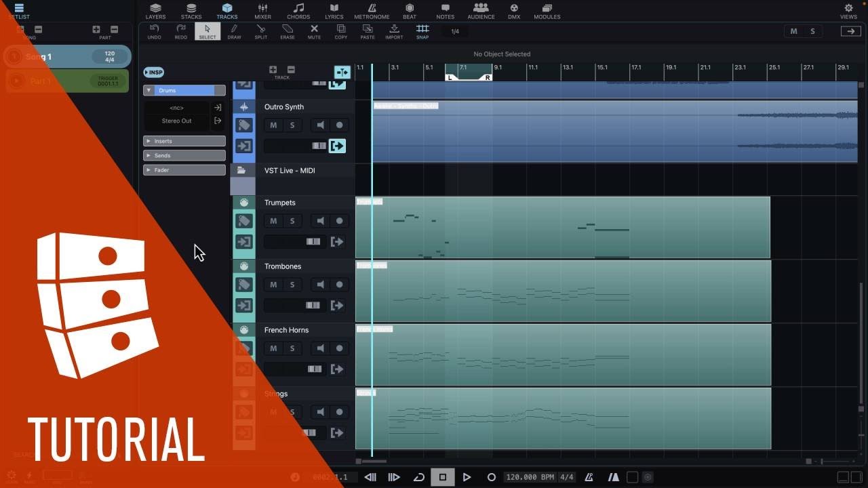Click the Import tool
Viewport: 868px width, 488px height.
click(394, 31)
